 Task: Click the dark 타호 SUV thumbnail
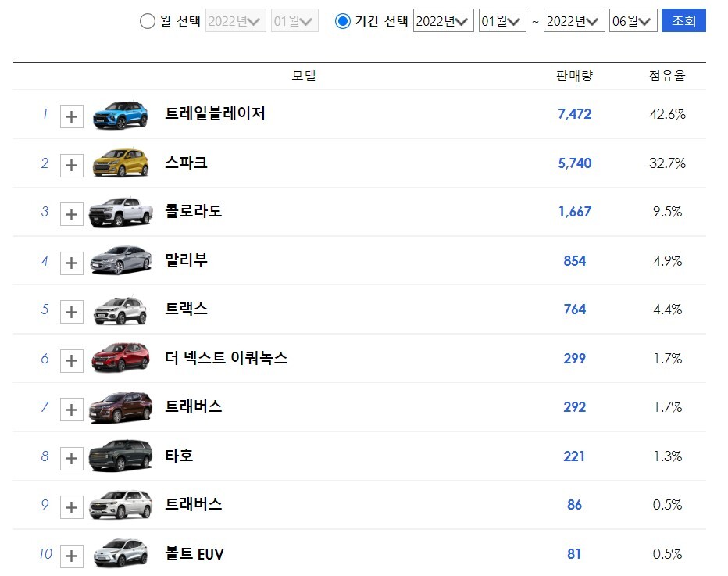121,456
